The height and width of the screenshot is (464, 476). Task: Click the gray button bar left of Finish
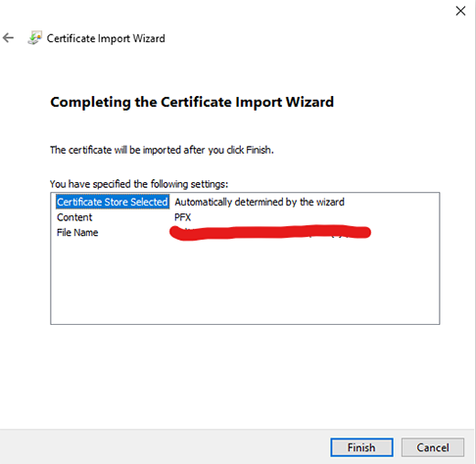point(164,447)
